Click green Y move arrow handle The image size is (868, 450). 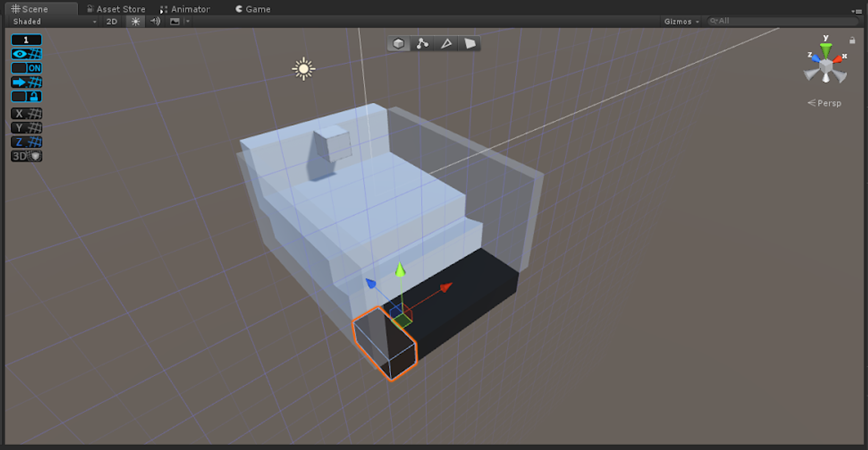pos(400,270)
